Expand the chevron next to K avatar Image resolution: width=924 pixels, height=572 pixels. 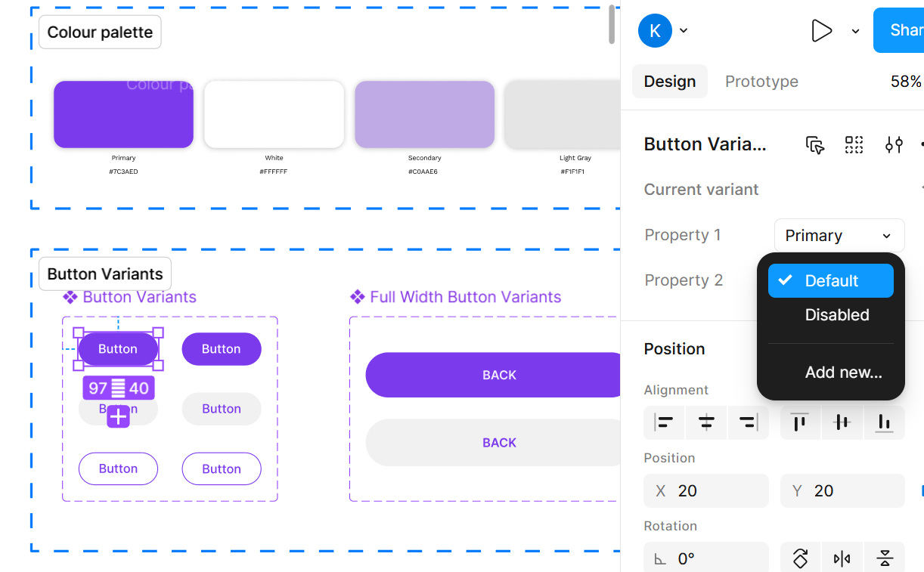tap(684, 31)
